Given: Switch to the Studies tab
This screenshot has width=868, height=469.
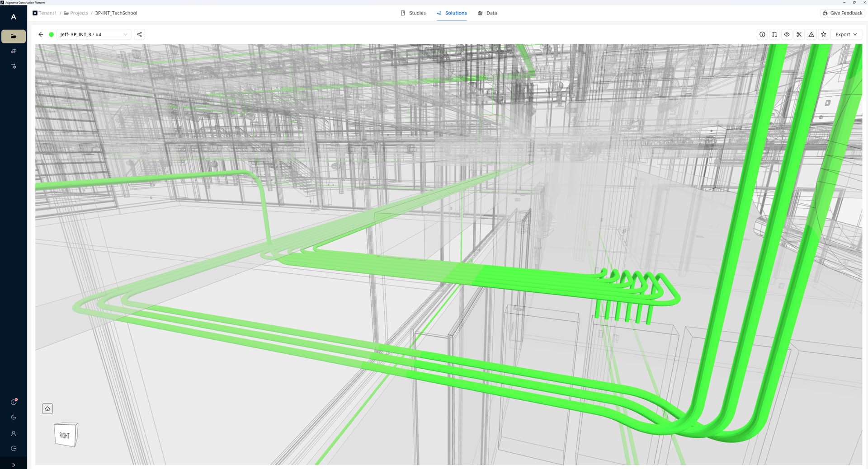Looking at the screenshot, I should [413, 13].
